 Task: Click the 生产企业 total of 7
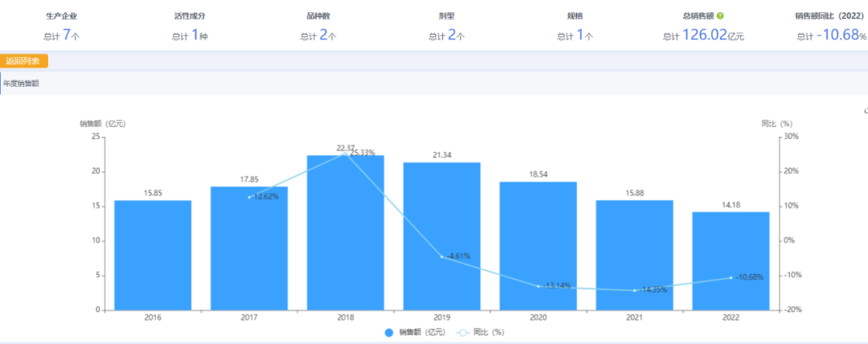click(66, 35)
